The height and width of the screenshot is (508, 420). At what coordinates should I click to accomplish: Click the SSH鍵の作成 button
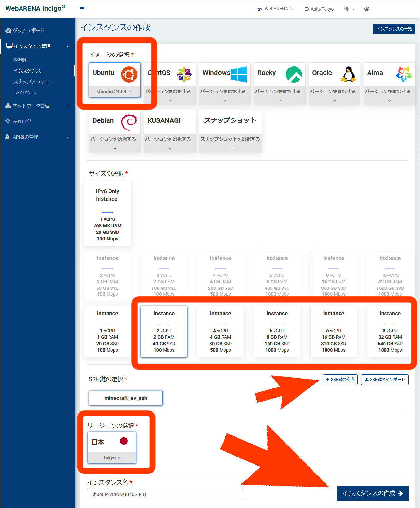click(340, 380)
